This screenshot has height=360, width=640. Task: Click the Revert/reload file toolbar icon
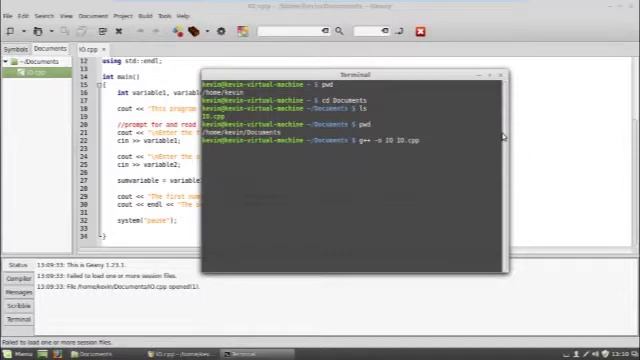[x=102, y=31]
